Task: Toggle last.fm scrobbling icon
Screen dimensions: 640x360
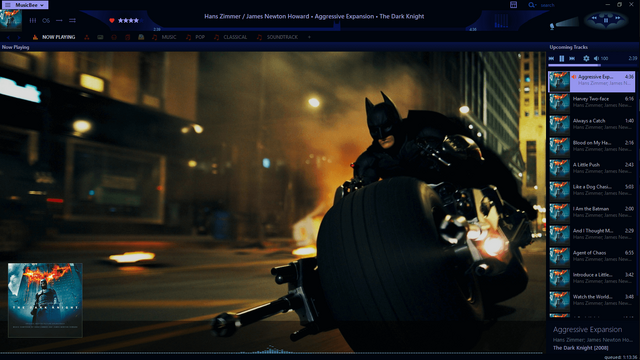Action: pos(46,20)
